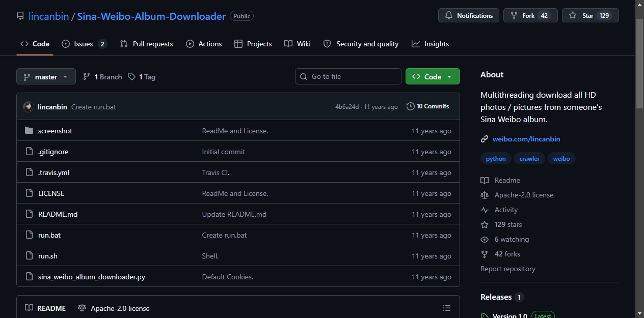The width and height of the screenshot is (644, 318).
Task: Click lincanbin avatar in commit header
Action: click(x=29, y=107)
